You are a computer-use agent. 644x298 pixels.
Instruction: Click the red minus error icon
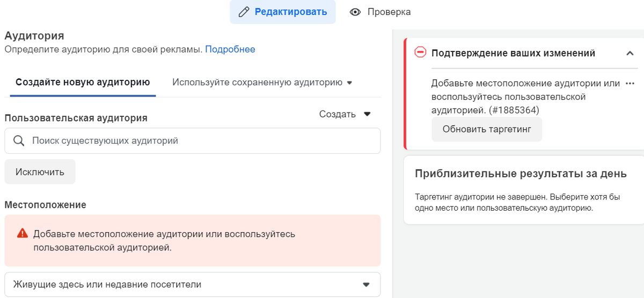pos(421,53)
